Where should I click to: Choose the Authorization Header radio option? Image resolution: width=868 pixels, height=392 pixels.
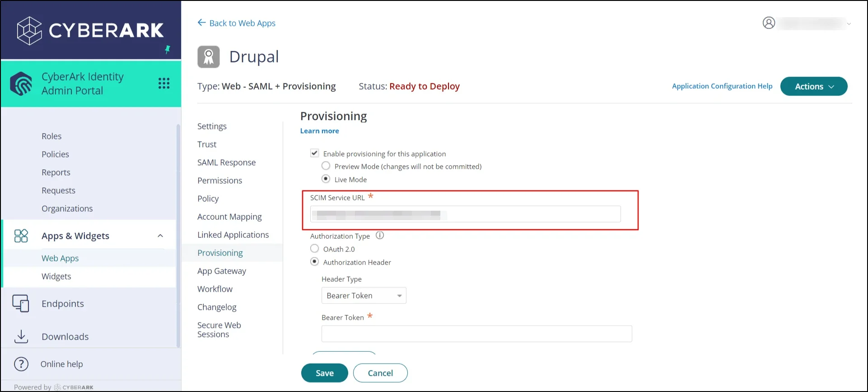(x=315, y=262)
